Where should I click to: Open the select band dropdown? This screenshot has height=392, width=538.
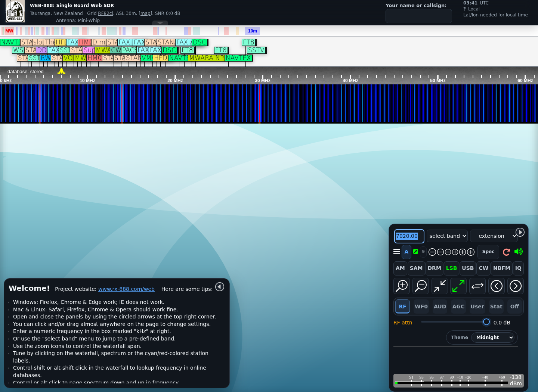447,236
